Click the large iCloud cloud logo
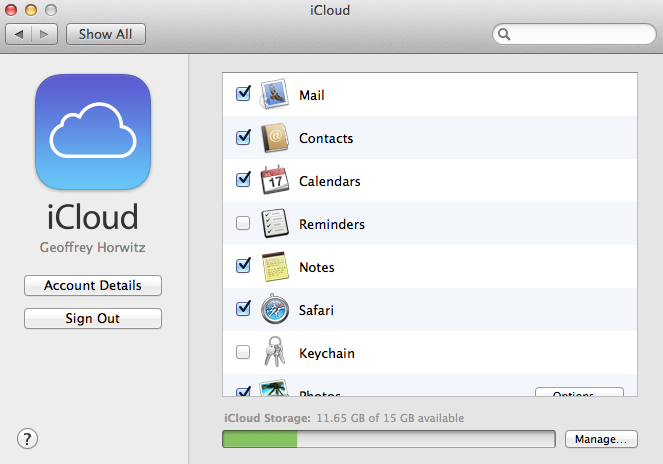 click(x=93, y=132)
